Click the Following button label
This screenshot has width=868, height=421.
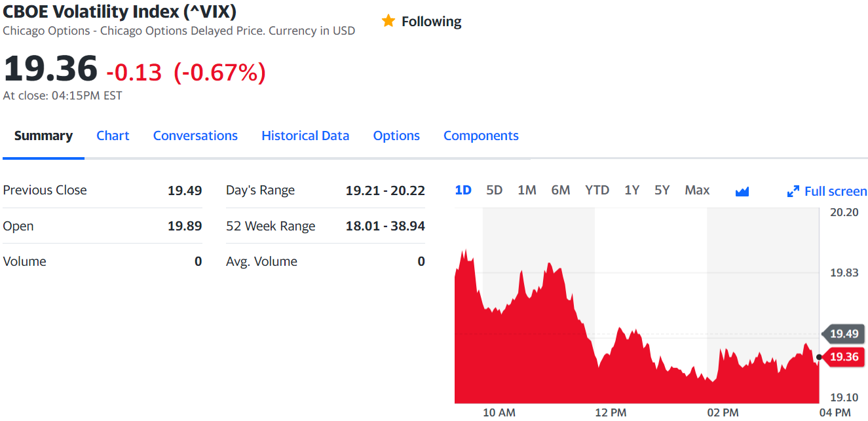point(431,22)
